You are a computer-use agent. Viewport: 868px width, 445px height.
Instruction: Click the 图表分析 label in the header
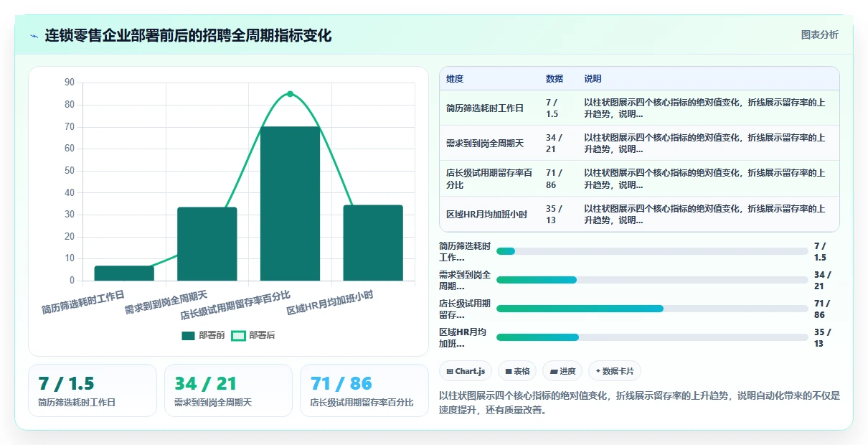(819, 35)
